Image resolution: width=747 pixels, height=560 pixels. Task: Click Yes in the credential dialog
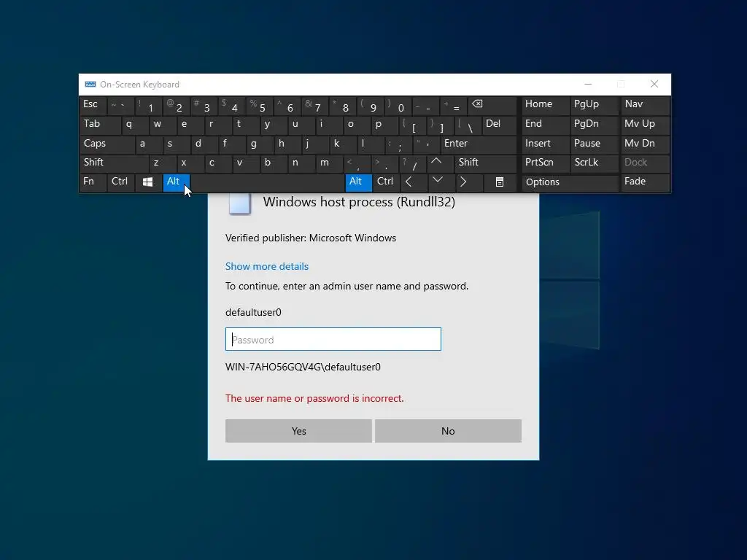(298, 431)
